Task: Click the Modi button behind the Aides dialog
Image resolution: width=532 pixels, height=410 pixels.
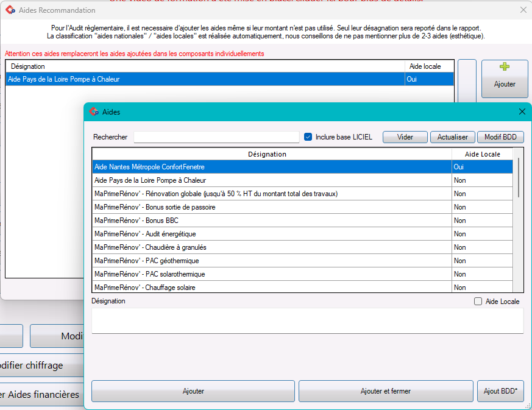Action: click(x=57, y=336)
